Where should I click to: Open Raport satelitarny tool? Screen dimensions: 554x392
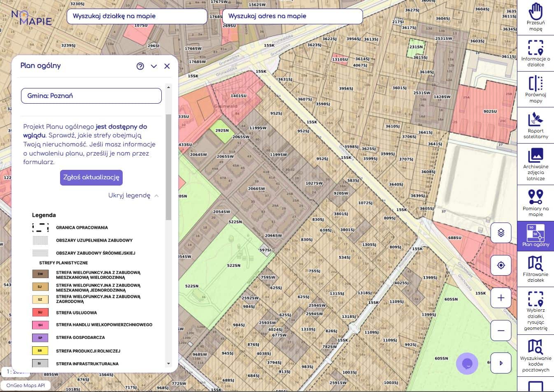click(x=535, y=125)
